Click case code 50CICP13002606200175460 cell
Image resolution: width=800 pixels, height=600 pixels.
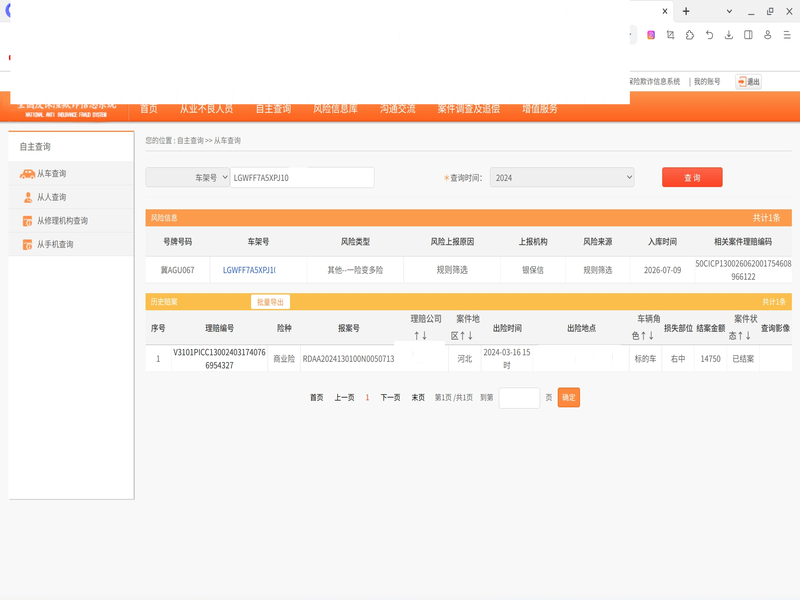tap(743, 270)
